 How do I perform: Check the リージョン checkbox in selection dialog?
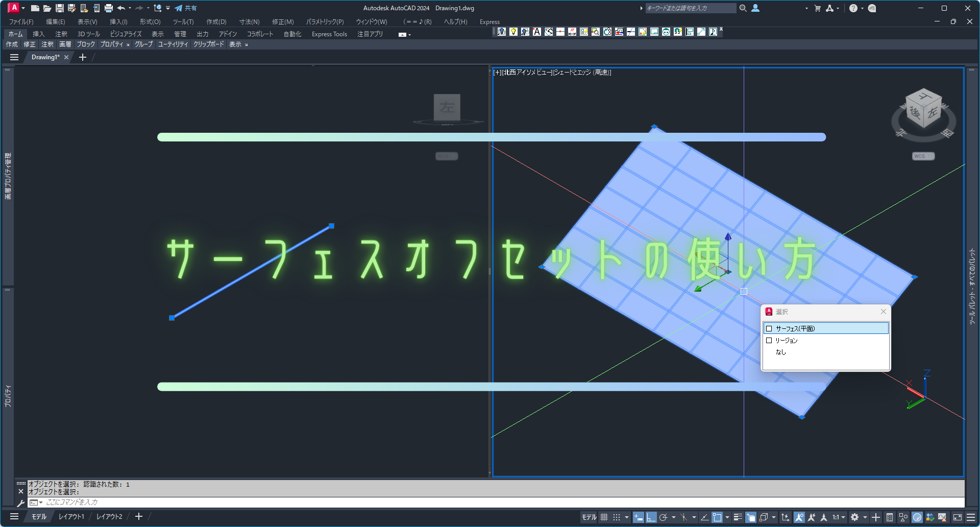pos(769,340)
